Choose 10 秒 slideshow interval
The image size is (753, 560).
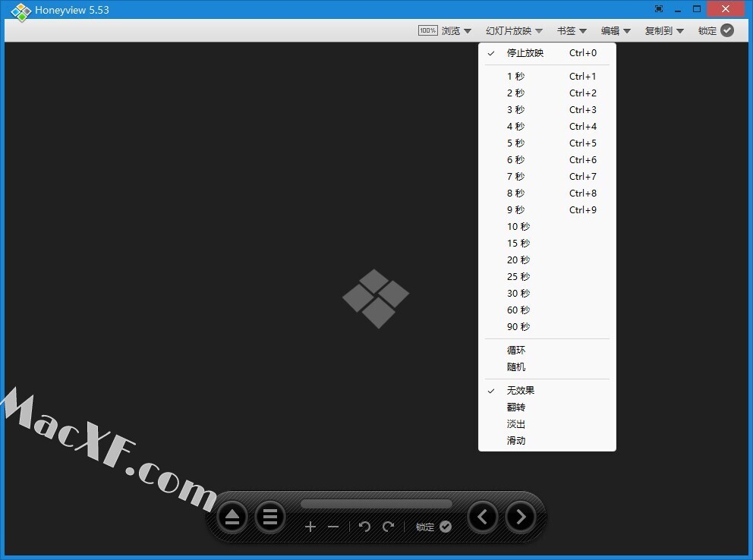click(547, 226)
